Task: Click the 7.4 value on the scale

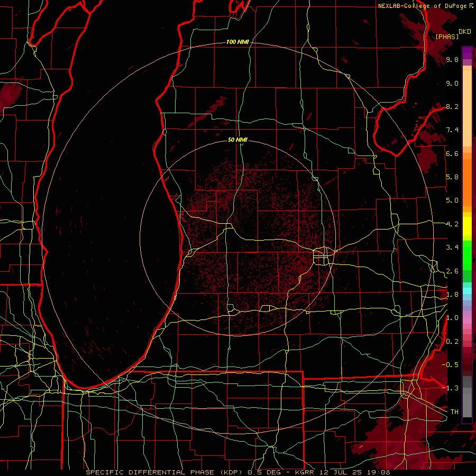Action: 452,130
